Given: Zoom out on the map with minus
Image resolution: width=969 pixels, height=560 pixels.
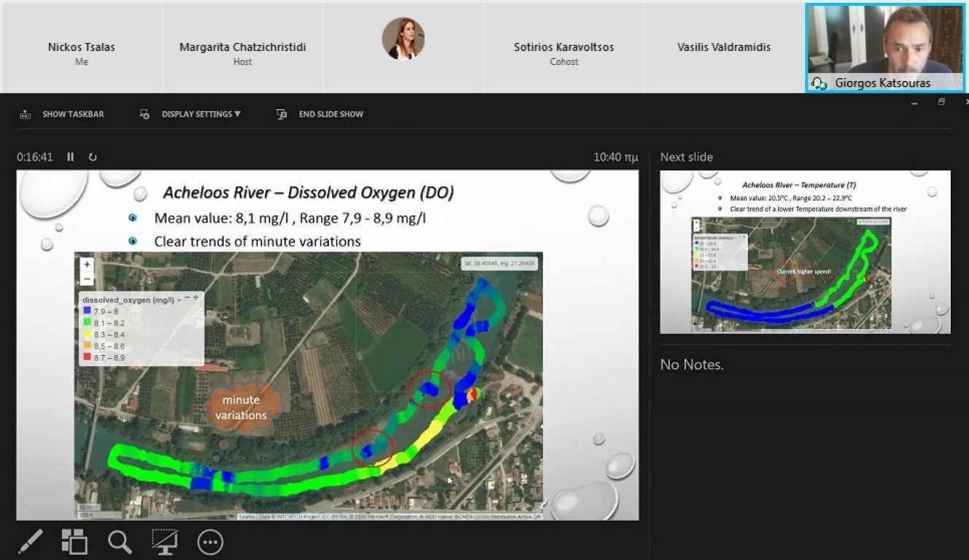Looking at the screenshot, I should pyautogui.click(x=87, y=279).
